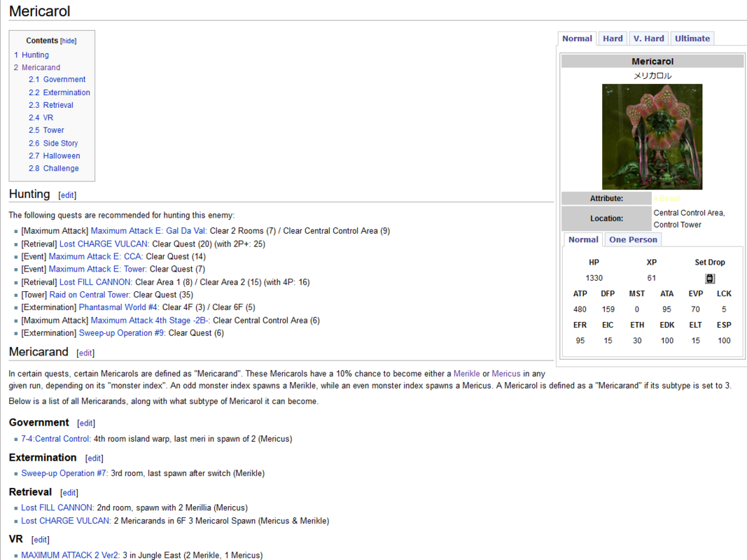Go to 2.6 Side Story contents entry
Image resolution: width=747 pixels, height=560 pixels.
pos(53,143)
